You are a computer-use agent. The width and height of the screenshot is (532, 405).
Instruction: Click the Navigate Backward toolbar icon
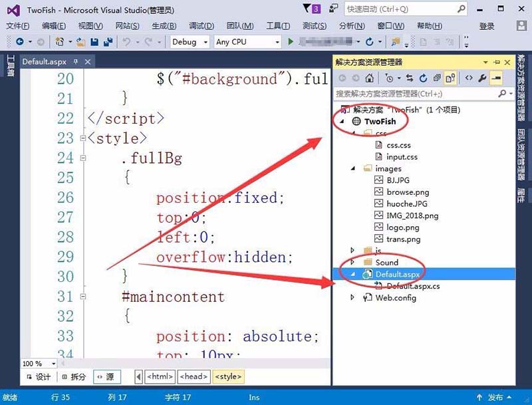[x=20, y=42]
